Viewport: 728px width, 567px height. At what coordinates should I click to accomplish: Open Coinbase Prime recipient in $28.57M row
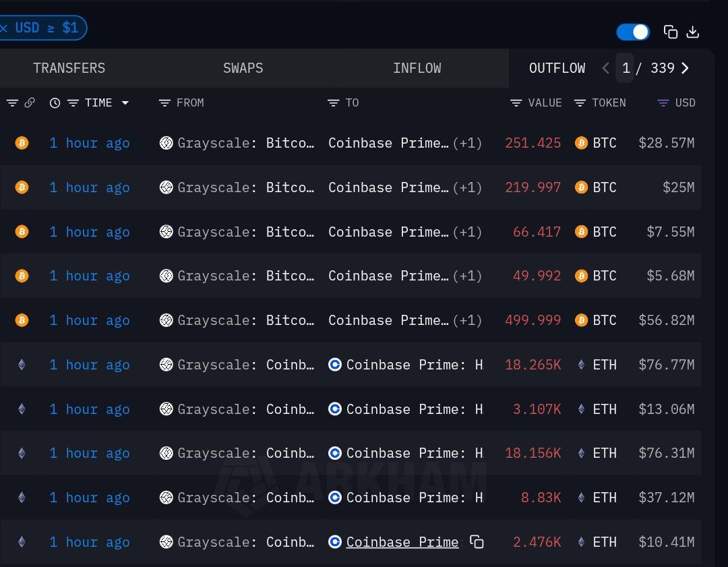[x=389, y=143]
